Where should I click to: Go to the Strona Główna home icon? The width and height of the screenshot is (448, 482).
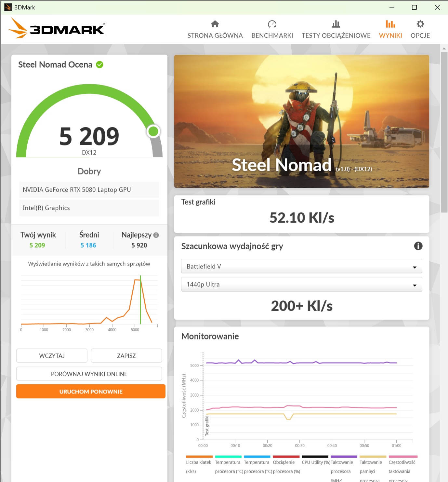pos(215,24)
